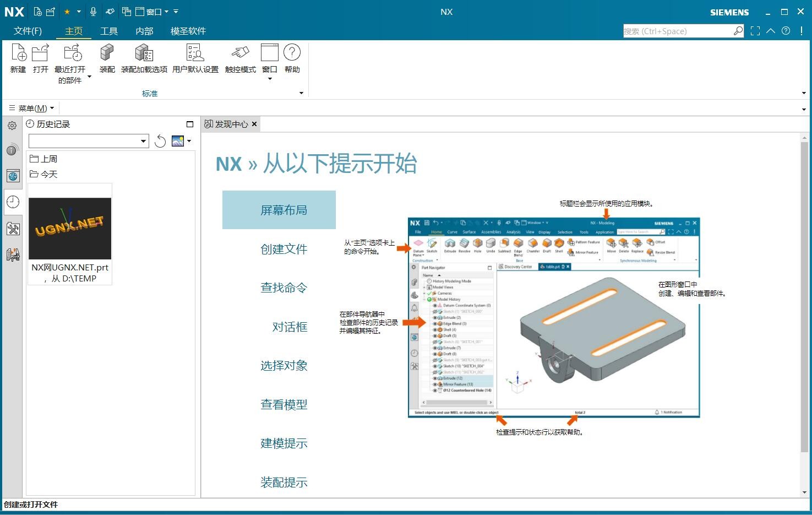Click the Open (打开) file icon
The height and width of the screenshot is (515, 812).
point(41,53)
